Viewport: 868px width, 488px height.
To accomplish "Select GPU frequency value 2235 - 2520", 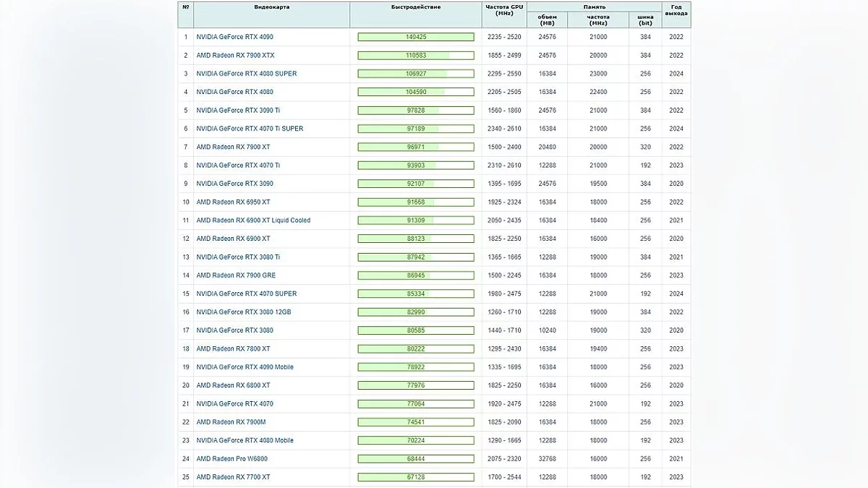I will click(504, 37).
